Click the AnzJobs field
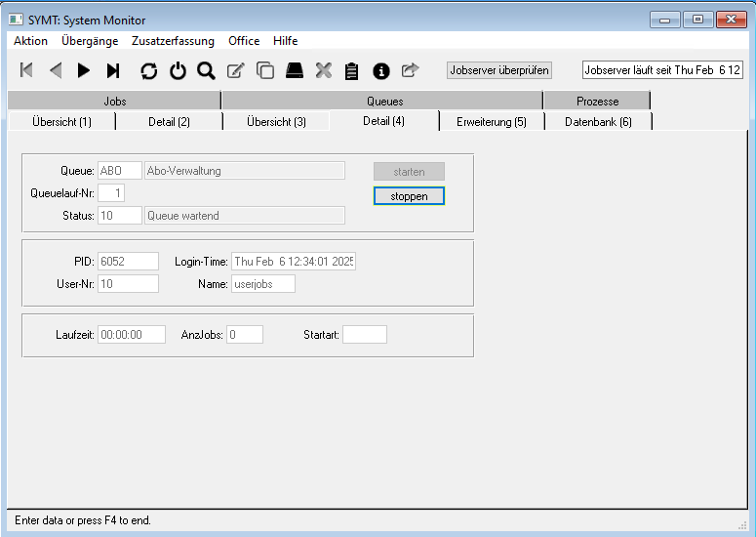756x537 pixels. [x=245, y=335]
